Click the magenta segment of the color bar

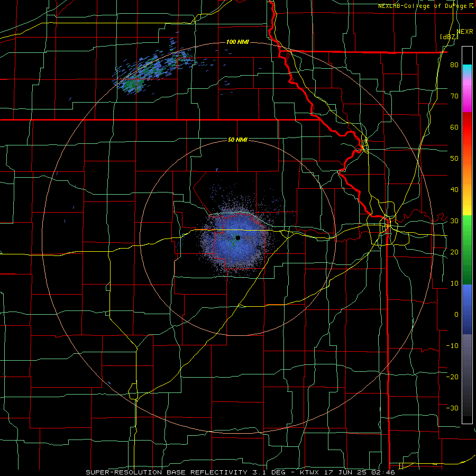[467, 97]
